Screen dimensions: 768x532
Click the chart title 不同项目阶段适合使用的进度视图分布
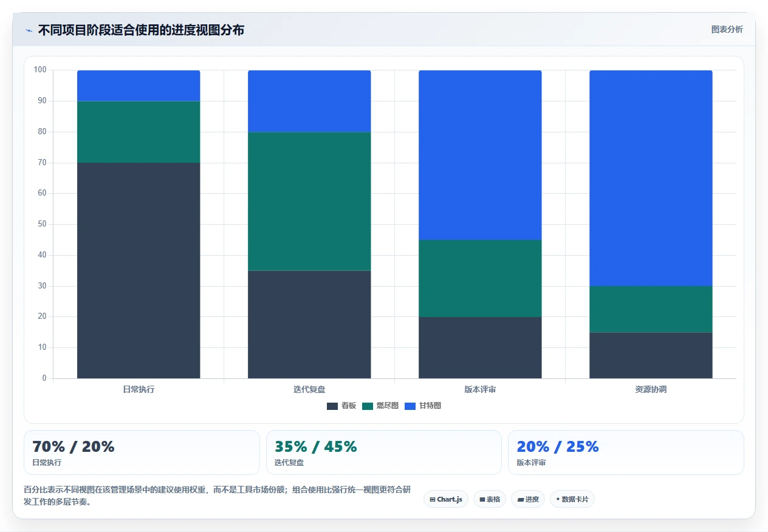pos(141,30)
